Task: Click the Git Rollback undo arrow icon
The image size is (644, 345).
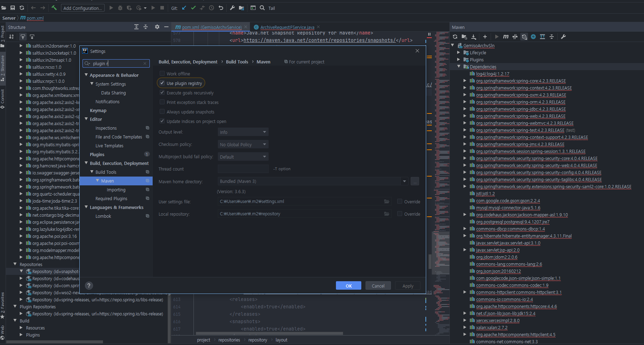Action: pyautogui.click(x=221, y=8)
